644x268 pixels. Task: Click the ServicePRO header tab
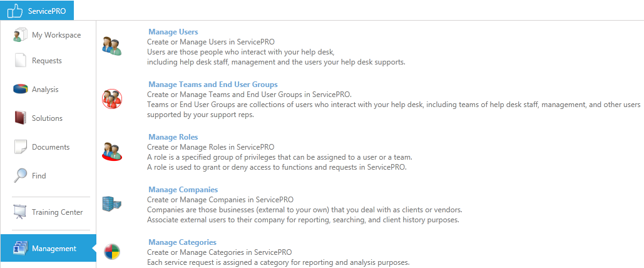tap(37, 11)
